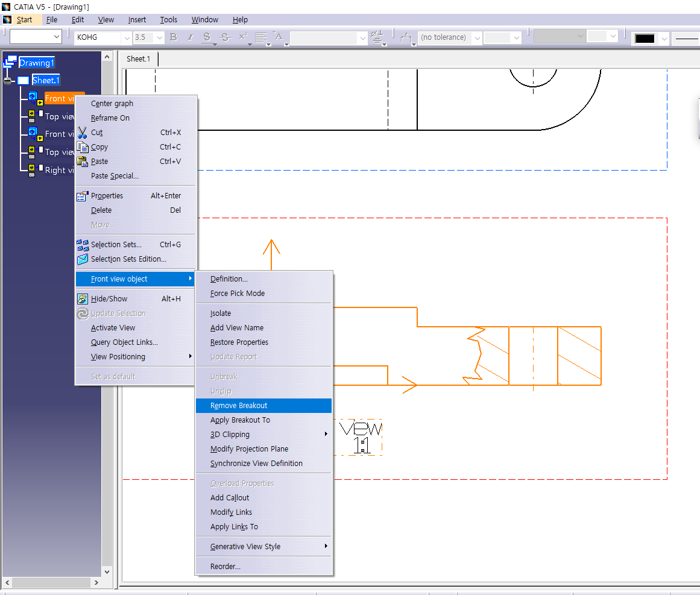Open the (no tolerance) dropdown
Viewport: 700px width, 595px height.
coord(477,37)
